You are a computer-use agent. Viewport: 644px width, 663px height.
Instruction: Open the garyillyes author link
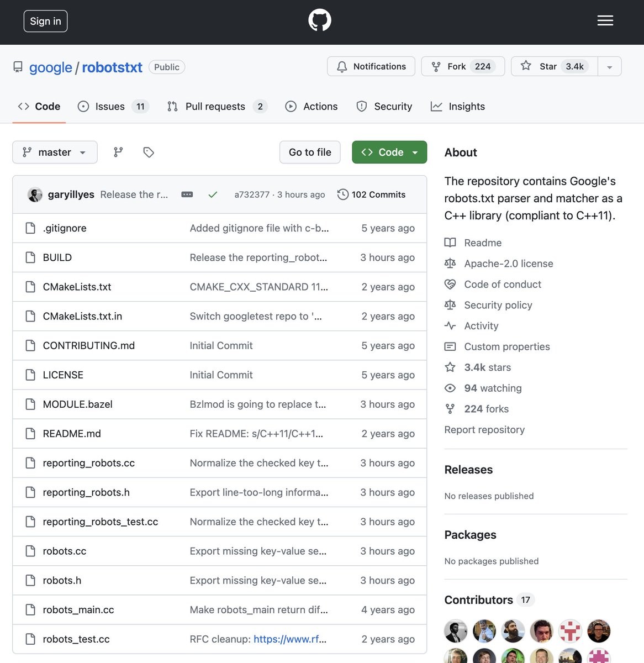[x=71, y=194]
